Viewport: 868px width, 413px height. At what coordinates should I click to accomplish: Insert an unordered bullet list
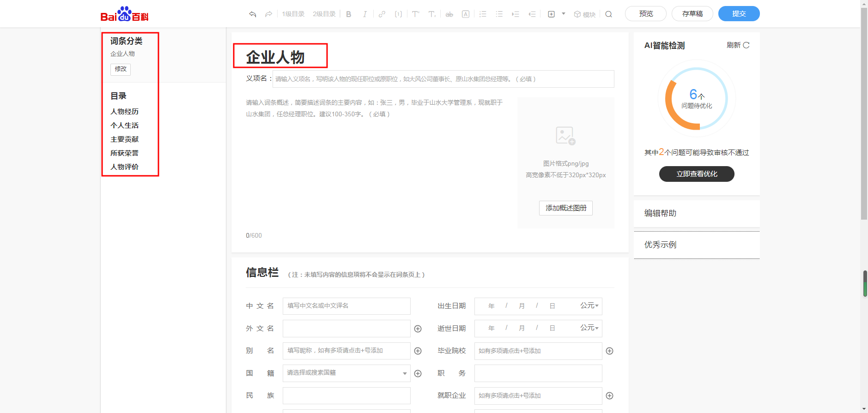(499, 14)
